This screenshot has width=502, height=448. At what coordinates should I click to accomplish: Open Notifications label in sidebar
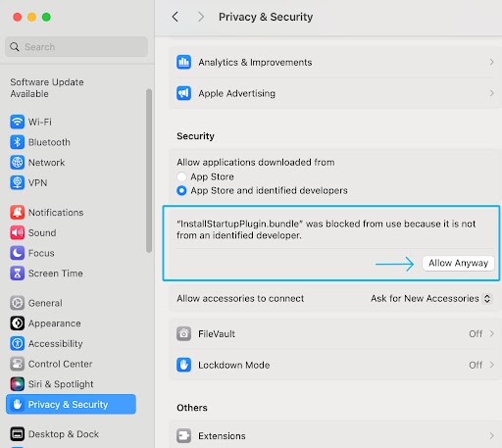tap(56, 213)
